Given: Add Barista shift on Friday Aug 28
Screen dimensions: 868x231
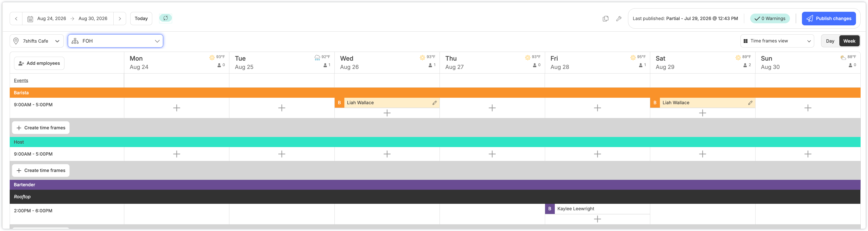Looking at the screenshot, I should 598,108.
